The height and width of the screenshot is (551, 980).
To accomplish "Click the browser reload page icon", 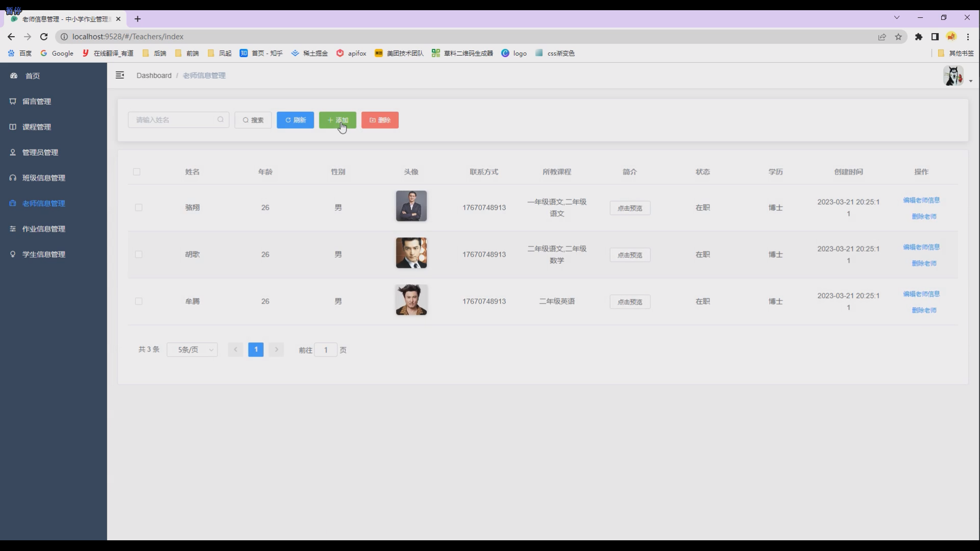I will pyautogui.click(x=44, y=37).
